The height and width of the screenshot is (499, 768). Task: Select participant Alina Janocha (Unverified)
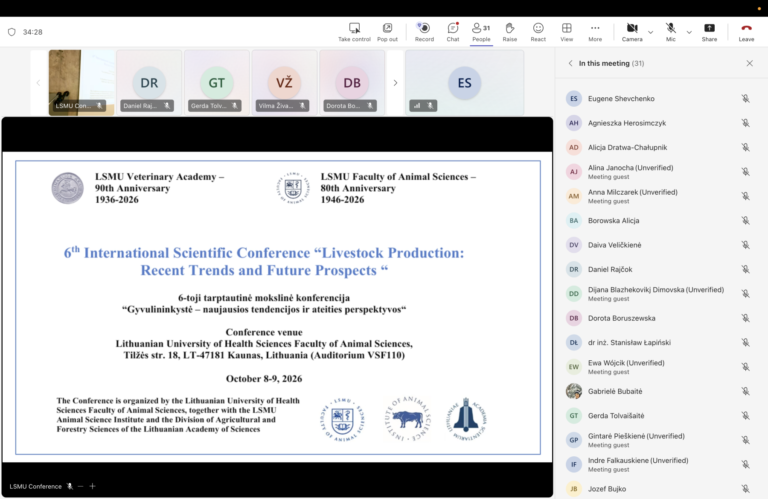(x=659, y=172)
